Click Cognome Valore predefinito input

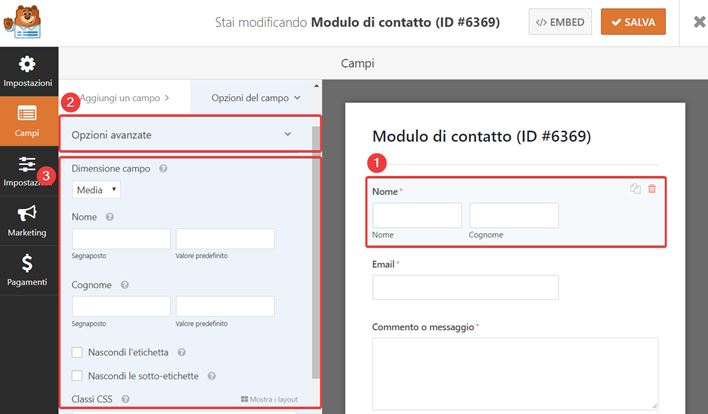coord(225,307)
